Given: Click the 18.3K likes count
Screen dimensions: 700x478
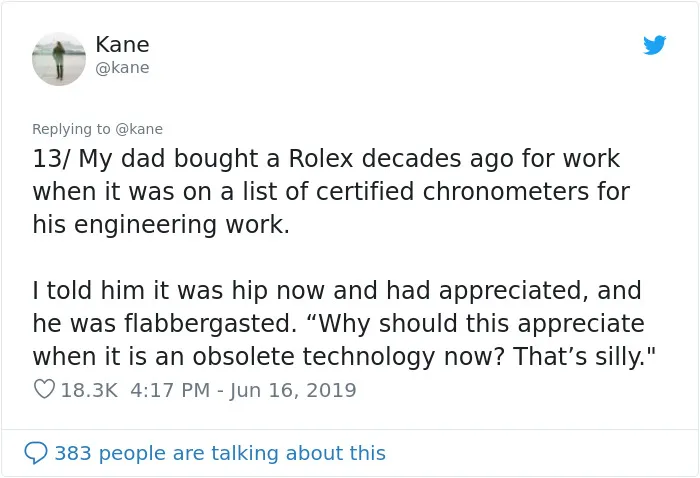Looking at the screenshot, I should point(89,390).
